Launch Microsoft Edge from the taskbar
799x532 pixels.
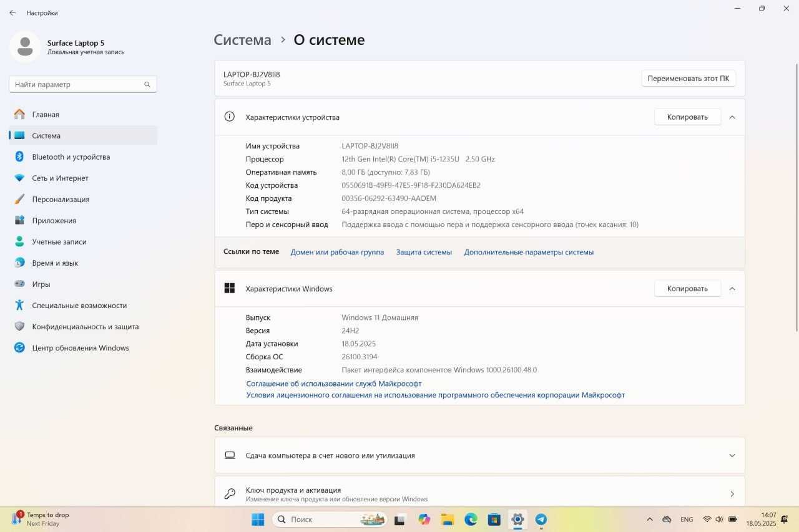(471, 519)
